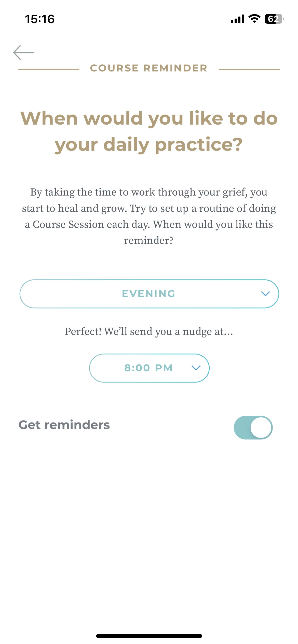Tap the EVENING text in selector
298x644 pixels.
click(x=149, y=294)
